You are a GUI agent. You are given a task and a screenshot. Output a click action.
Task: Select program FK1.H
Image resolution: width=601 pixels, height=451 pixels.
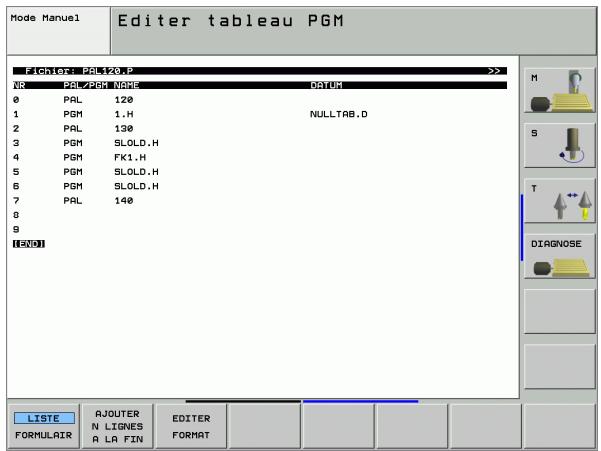tap(130, 157)
